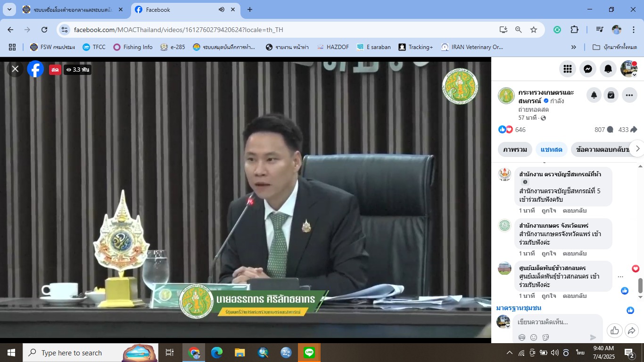The width and height of the screenshot is (644, 362).
Task: Open a new browser tab
Action: click(250, 9)
